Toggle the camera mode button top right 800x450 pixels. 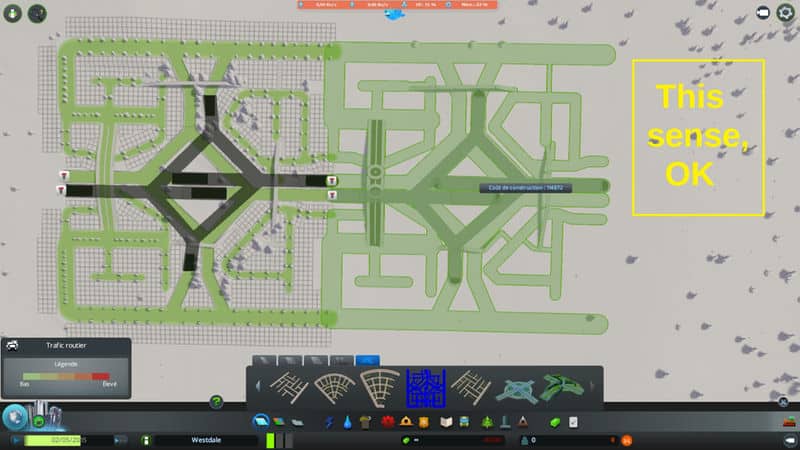(x=764, y=12)
